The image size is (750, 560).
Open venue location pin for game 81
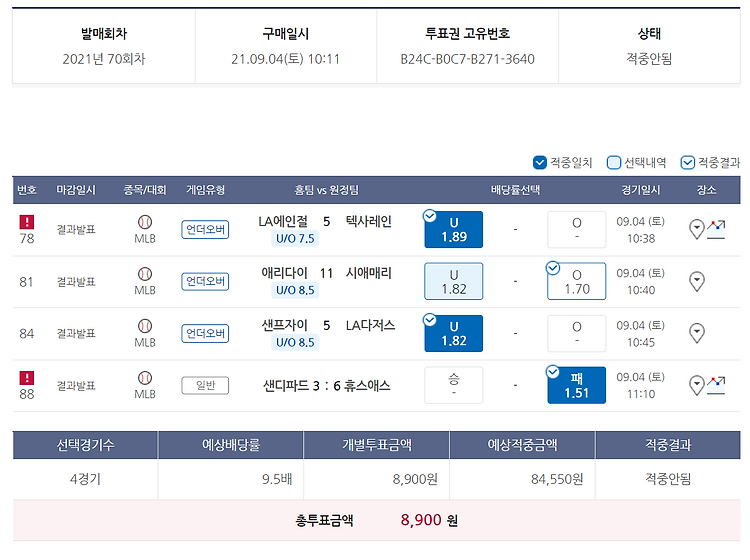click(697, 281)
